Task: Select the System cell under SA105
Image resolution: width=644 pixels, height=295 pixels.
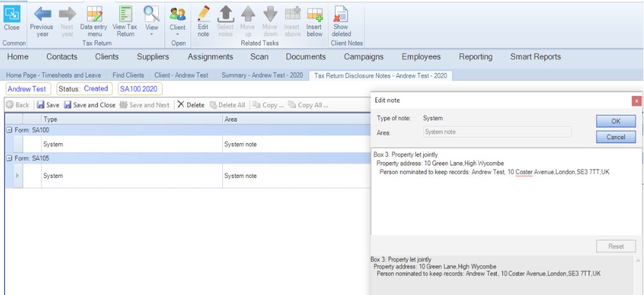Action: pyautogui.click(x=132, y=176)
